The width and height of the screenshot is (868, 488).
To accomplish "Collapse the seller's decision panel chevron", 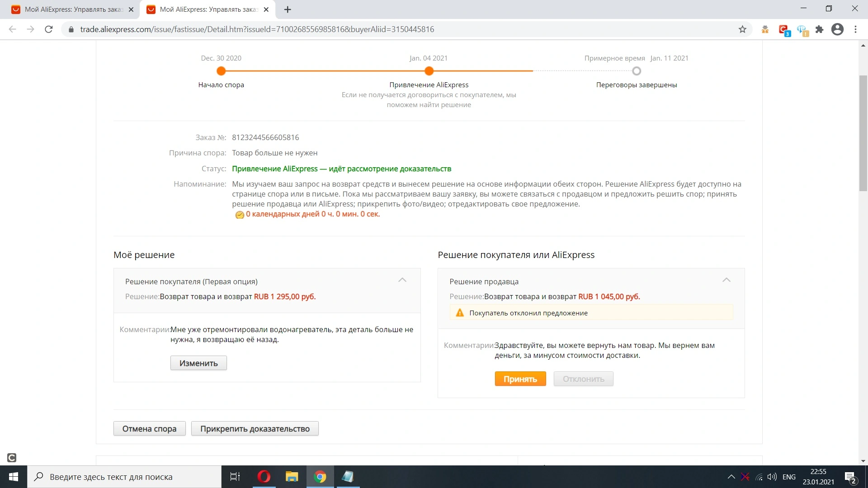I will (726, 280).
